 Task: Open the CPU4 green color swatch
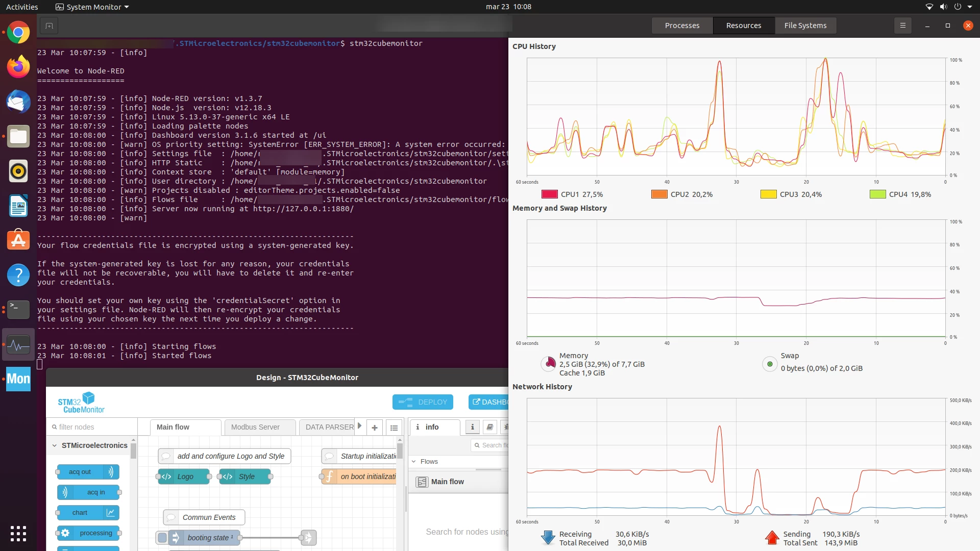877,194
